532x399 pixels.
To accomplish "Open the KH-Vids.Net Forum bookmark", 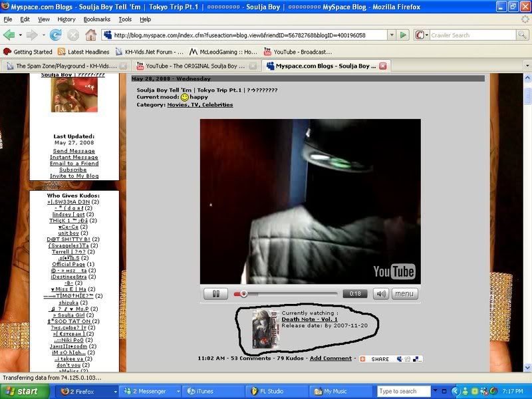I will [x=149, y=52].
